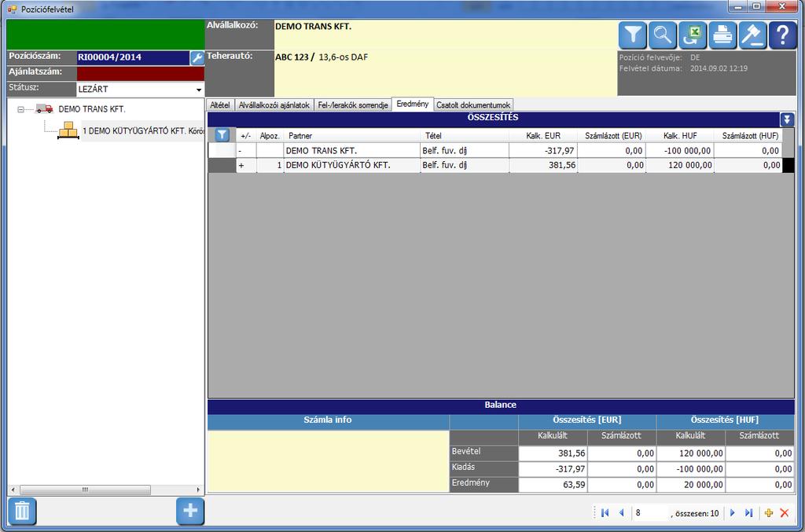805x532 pixels.
Task: Click the Teherautó field ABC 123
Action: tap(446, 73)
